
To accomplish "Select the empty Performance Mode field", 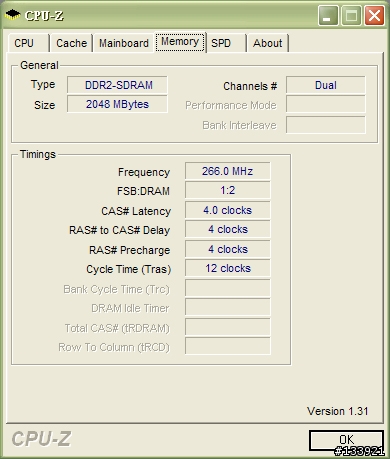I will tap(326, 105).
